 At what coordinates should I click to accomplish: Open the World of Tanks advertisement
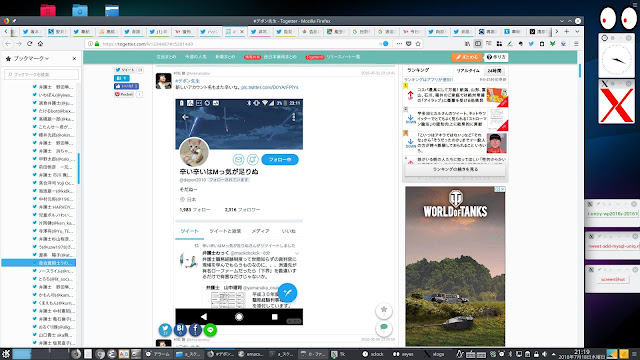(455, 266)
